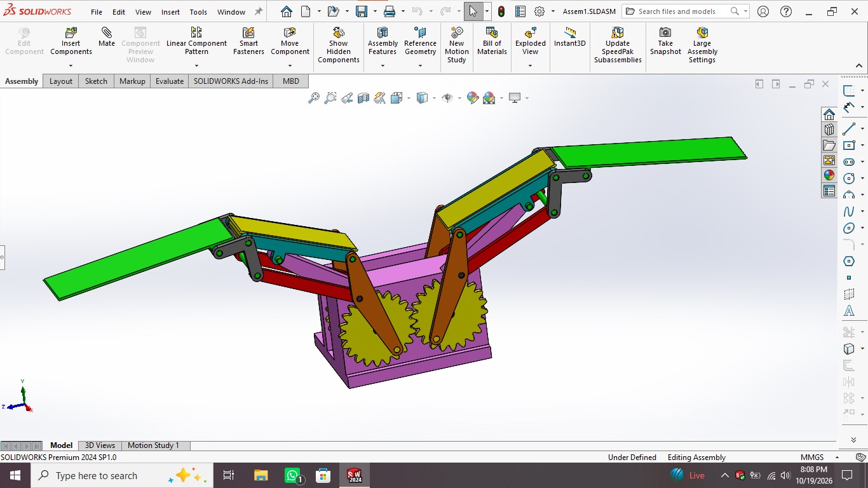Open Appearances tab in task pane
The height and width of the screenshot is (488, 868).
coord(829,175)
